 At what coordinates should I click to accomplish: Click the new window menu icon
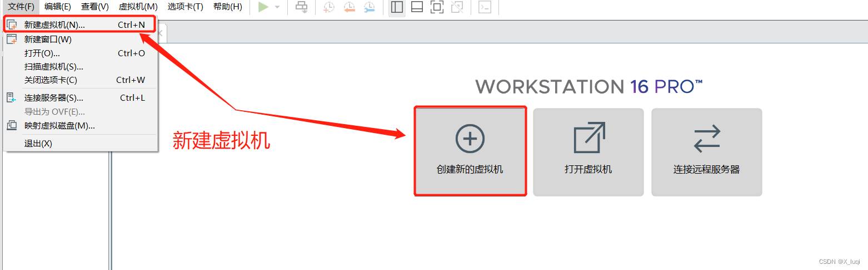[x=12, y=39]
